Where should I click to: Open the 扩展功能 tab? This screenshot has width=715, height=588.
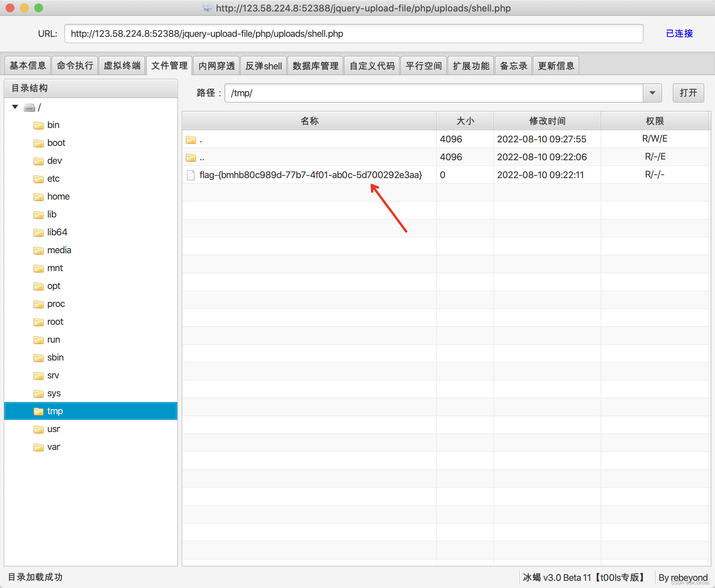pos(471,66)
